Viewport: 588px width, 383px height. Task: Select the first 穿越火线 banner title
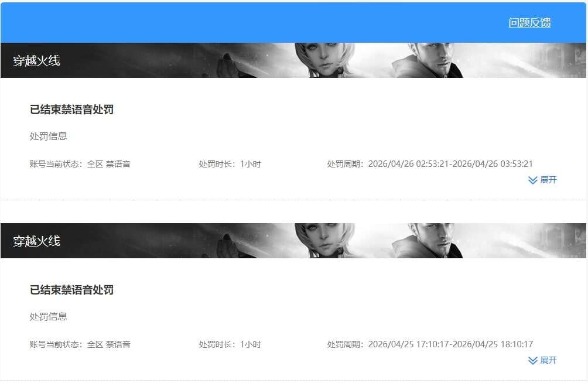(36, 60)
